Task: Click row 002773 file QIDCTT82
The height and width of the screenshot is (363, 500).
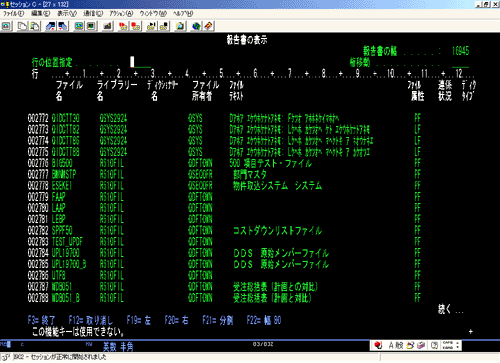Action: point(66,129)
